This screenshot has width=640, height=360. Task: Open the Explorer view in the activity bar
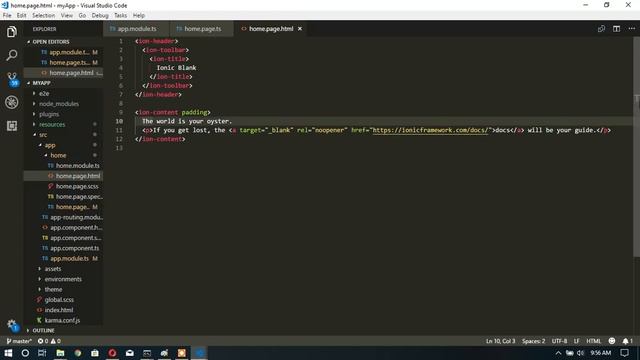pyautogui.click(x=11, y=31)
